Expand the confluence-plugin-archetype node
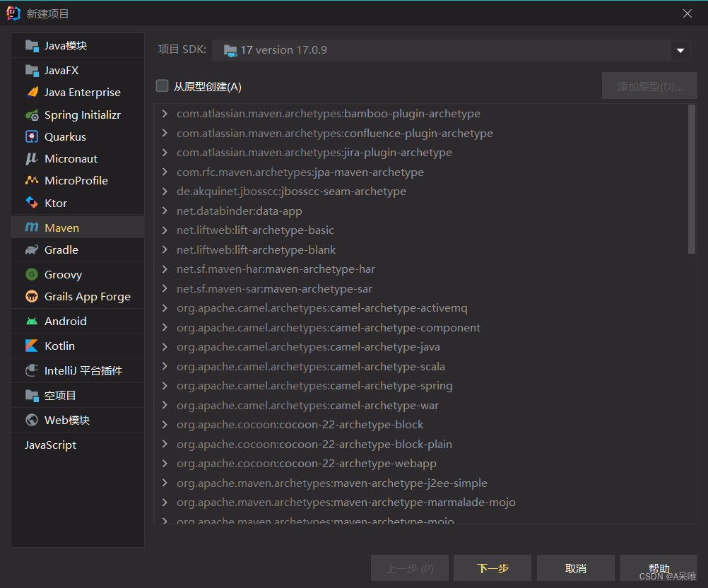This screenshot has width=708, height=588. click(164, 133)
